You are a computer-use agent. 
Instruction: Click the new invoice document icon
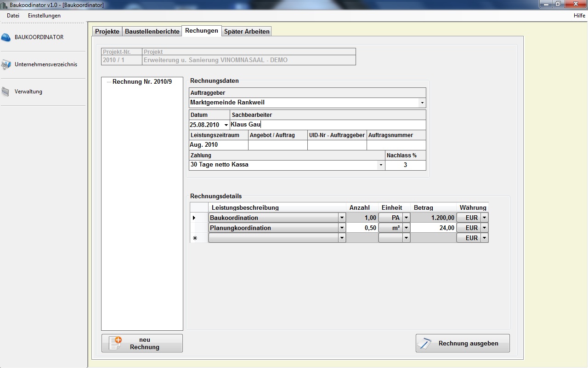click(116, 343)
